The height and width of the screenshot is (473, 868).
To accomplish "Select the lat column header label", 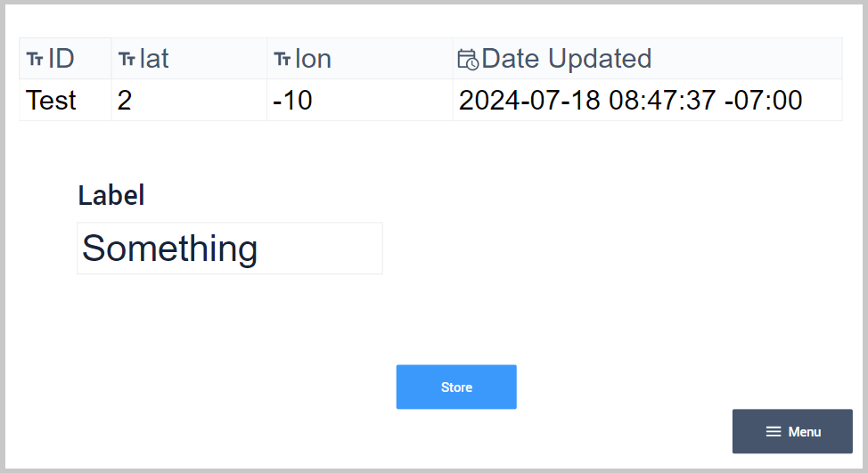I will tap(154, 59).
